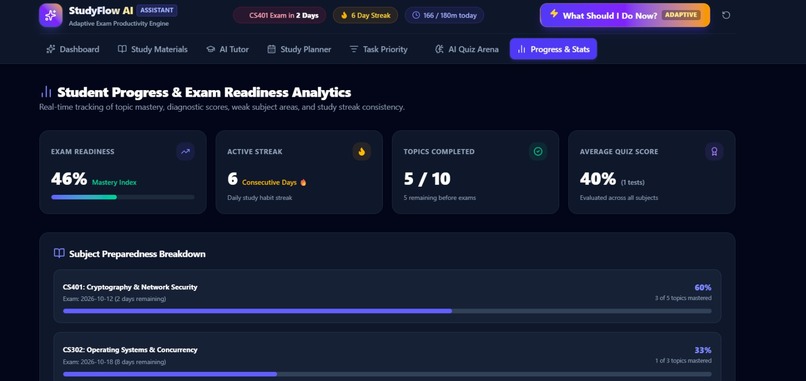
Task: Click the book icon beside Subject Preparedness Breakdown
Action: 59,253
